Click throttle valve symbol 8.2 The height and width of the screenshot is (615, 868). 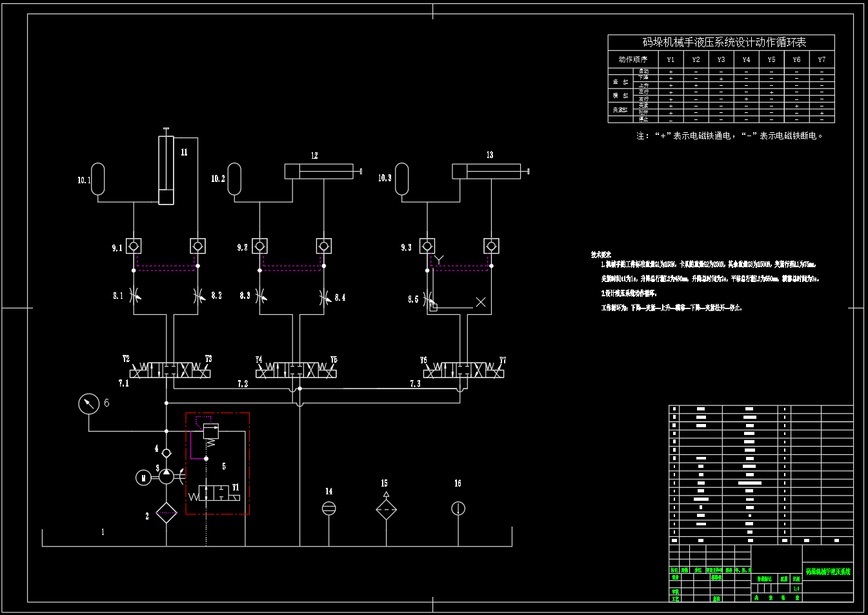pyautogui.click(x=198, y=296)
